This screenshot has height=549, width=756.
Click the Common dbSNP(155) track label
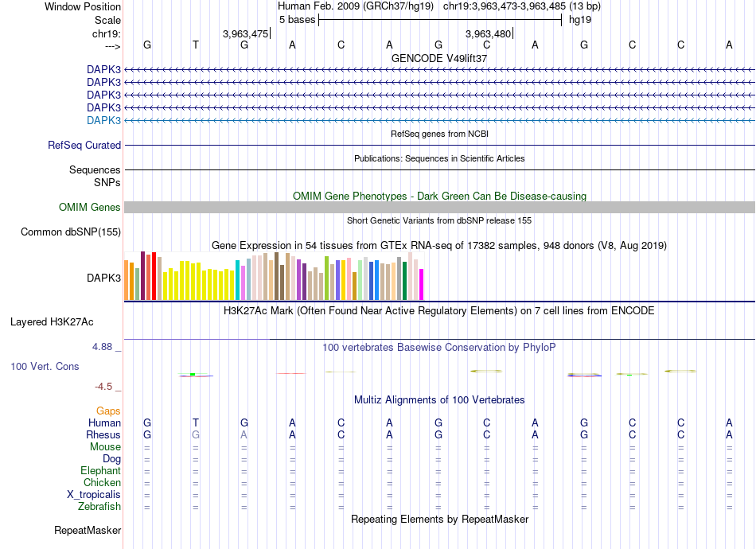click(71, 232)
